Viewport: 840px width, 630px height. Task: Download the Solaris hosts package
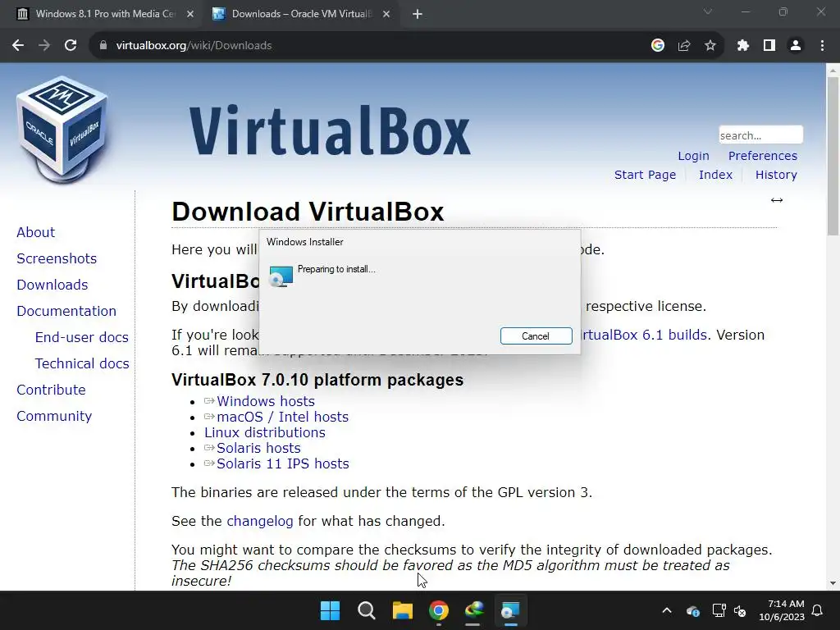pyautogui.click(x=258, y=448)
